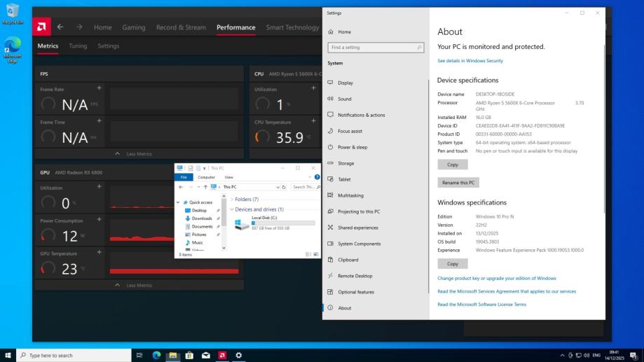Open Microsoft Store from the taskbar
Viewport: 644px width, 362px height.
[x=189, y=356]
